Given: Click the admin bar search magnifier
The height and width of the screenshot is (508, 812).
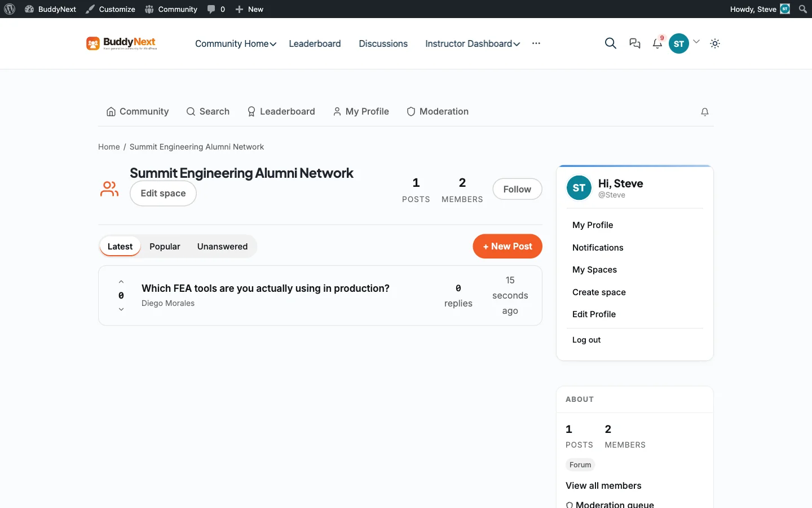Looking at the screenshot, I should [x=803, y=9].
